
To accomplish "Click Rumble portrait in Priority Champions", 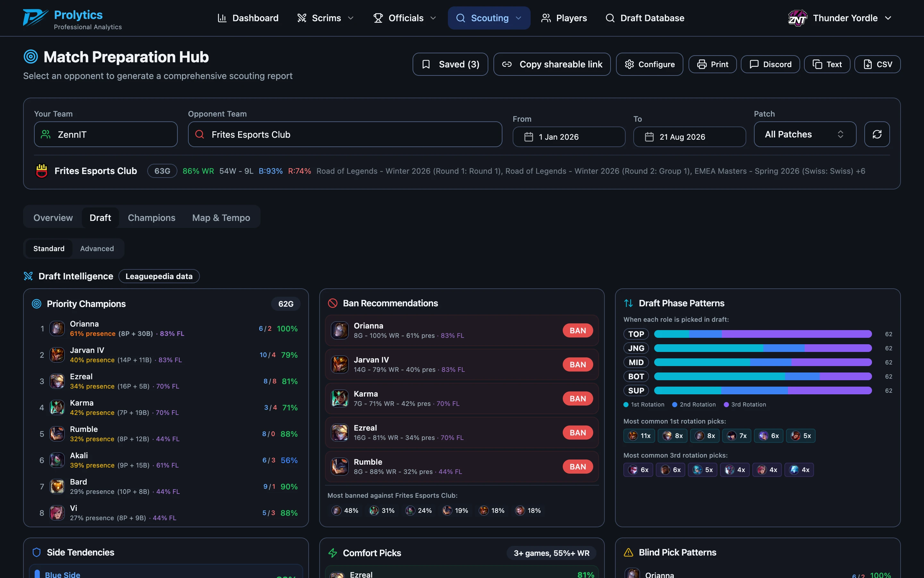I will point(57,434).
